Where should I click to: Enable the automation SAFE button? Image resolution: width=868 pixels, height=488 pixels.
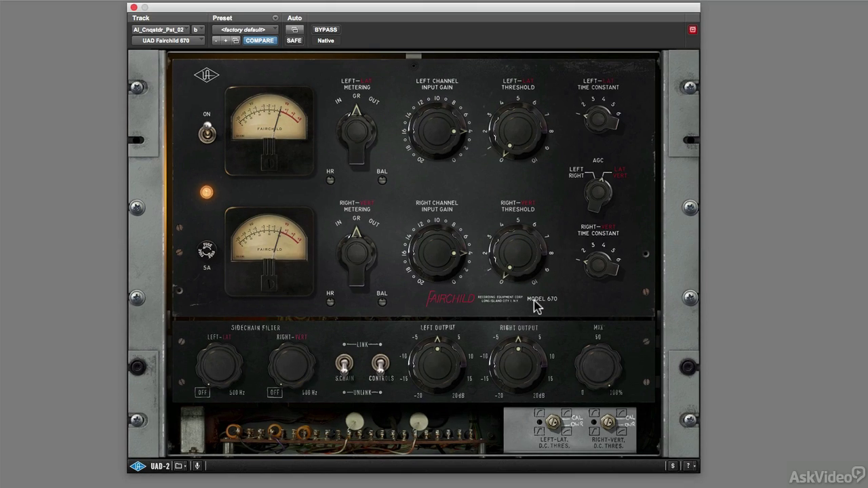coord(294,41)
